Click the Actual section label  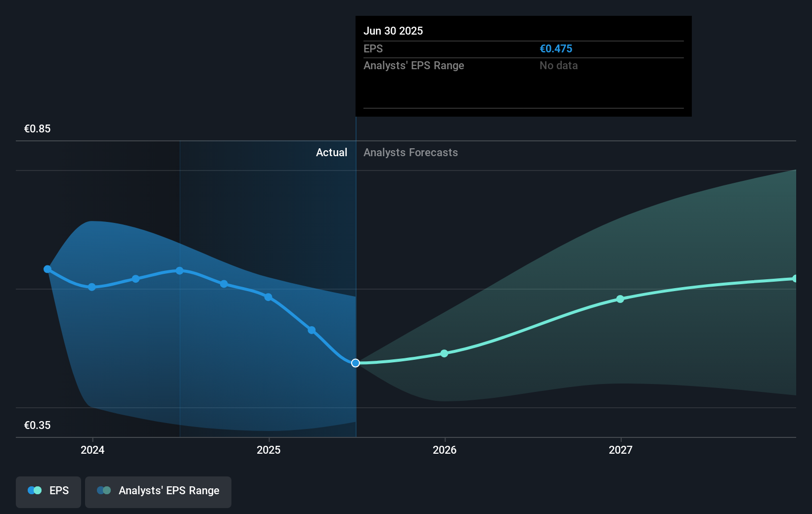coord(331,153)
